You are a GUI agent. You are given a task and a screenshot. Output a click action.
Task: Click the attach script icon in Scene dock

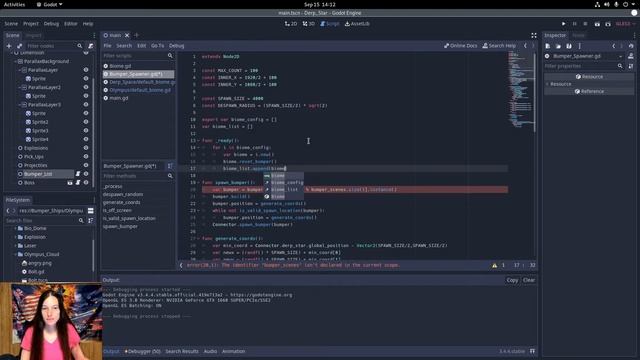pos(91,46)
